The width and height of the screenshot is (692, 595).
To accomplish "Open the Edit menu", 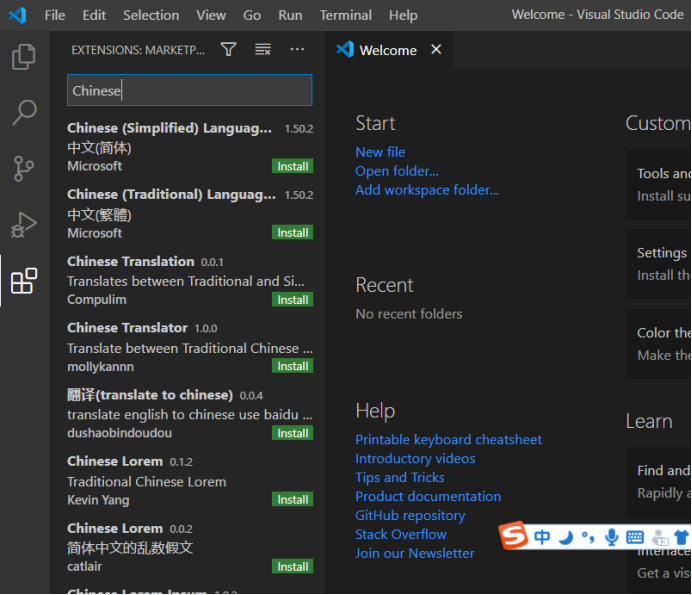I will click(x=94, y=15).
